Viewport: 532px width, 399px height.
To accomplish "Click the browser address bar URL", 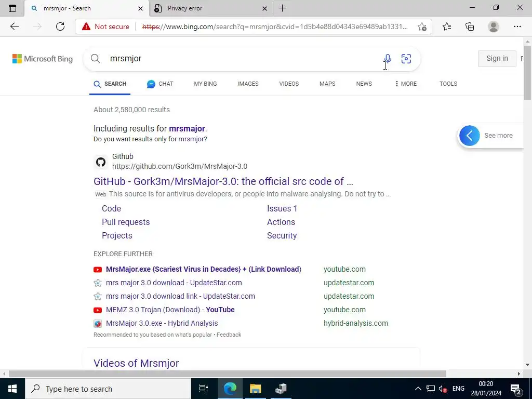I will 275,26.
